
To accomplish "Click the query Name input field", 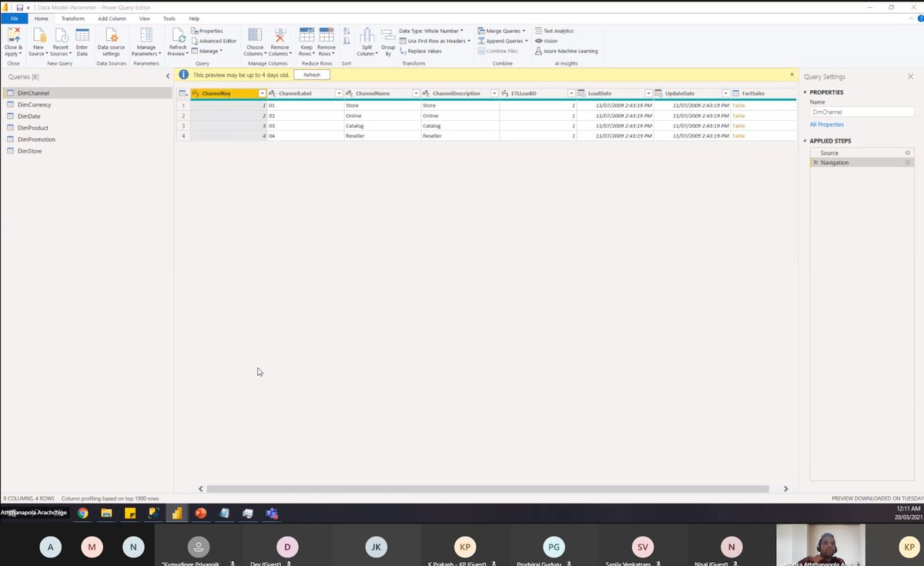I will [x=862, y=112].
